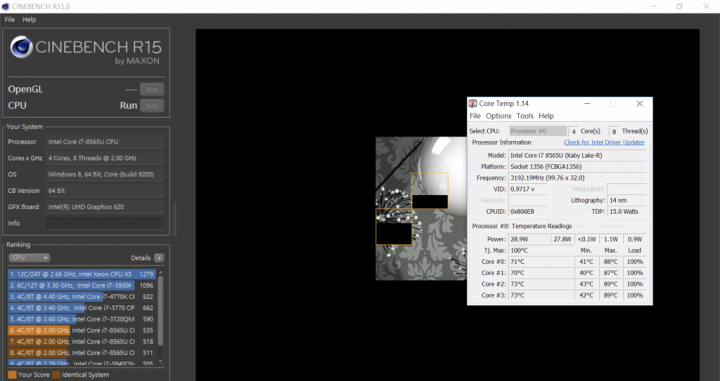Click Check for Intel Driver Updates link
Screen dimensions: 720x381
click(x=604, y=142)
